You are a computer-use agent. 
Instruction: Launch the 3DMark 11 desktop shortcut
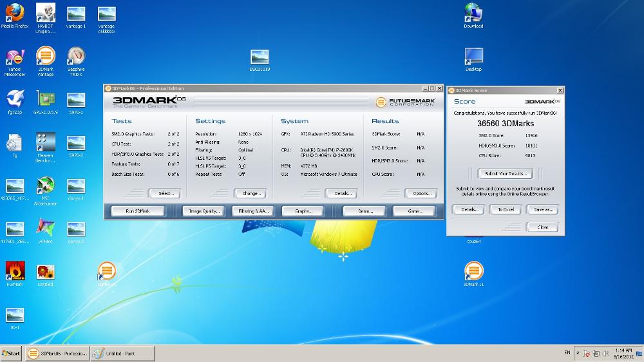coord(473,274)
